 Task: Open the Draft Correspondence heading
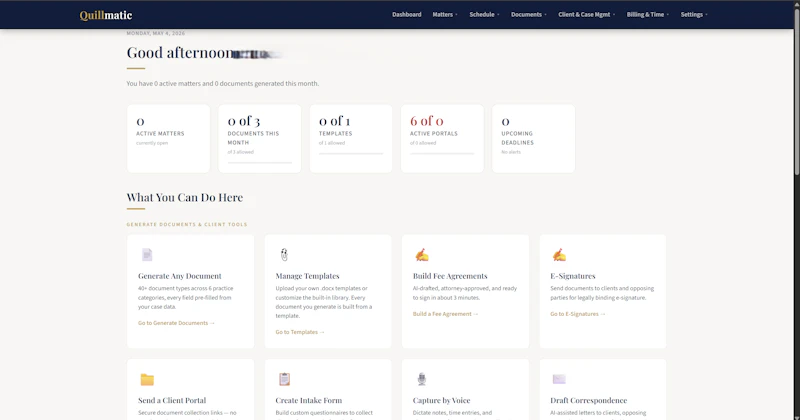[x=588, y=400]
